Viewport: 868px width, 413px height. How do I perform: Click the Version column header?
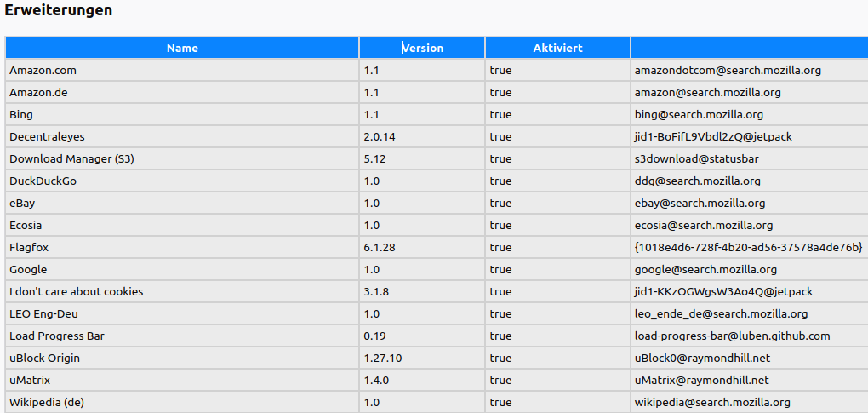click(x=422, y=49)
